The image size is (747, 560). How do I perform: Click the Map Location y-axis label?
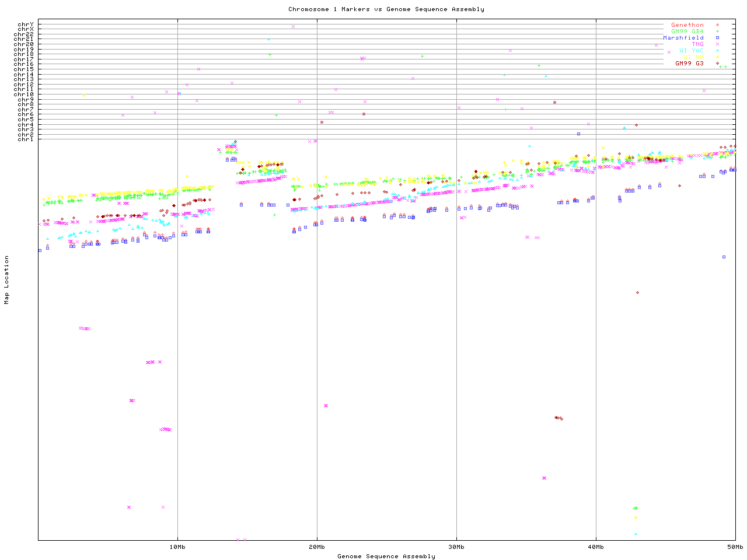pos(7,280)
